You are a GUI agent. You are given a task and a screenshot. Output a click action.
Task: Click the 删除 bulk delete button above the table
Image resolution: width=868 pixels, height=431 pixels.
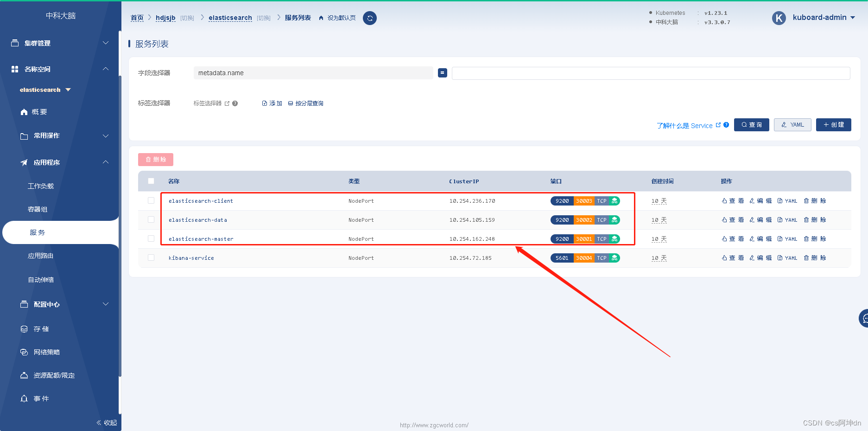[156, 160]
